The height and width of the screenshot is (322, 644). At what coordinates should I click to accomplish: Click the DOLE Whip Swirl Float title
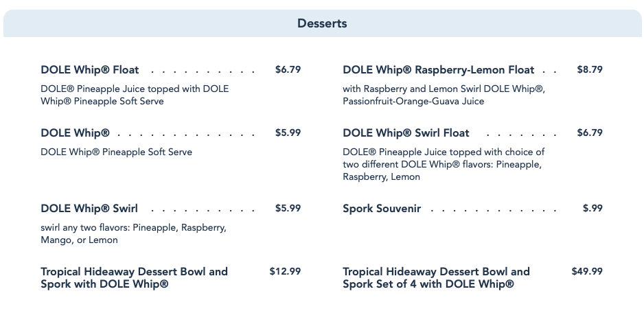(x=406, y=133)
